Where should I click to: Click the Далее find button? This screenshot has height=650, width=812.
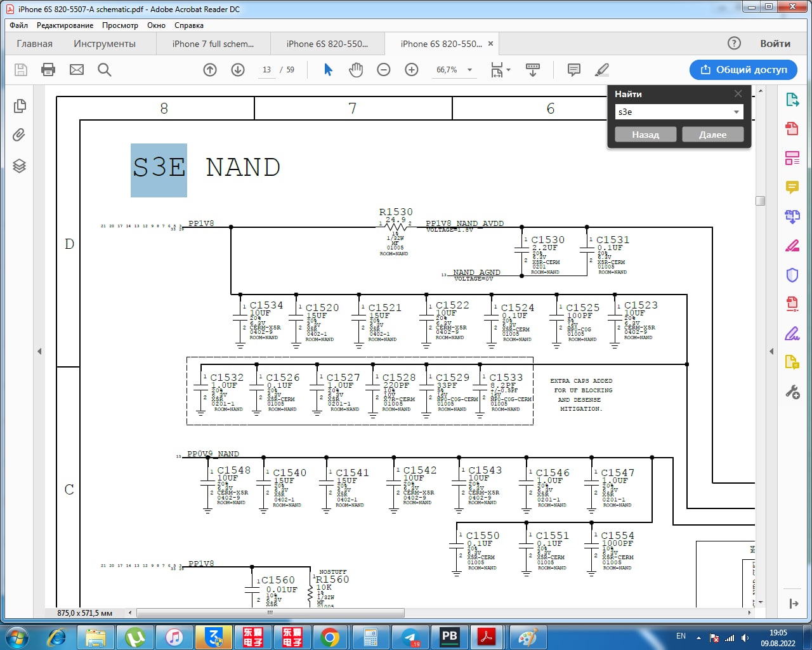click(712, 135)
